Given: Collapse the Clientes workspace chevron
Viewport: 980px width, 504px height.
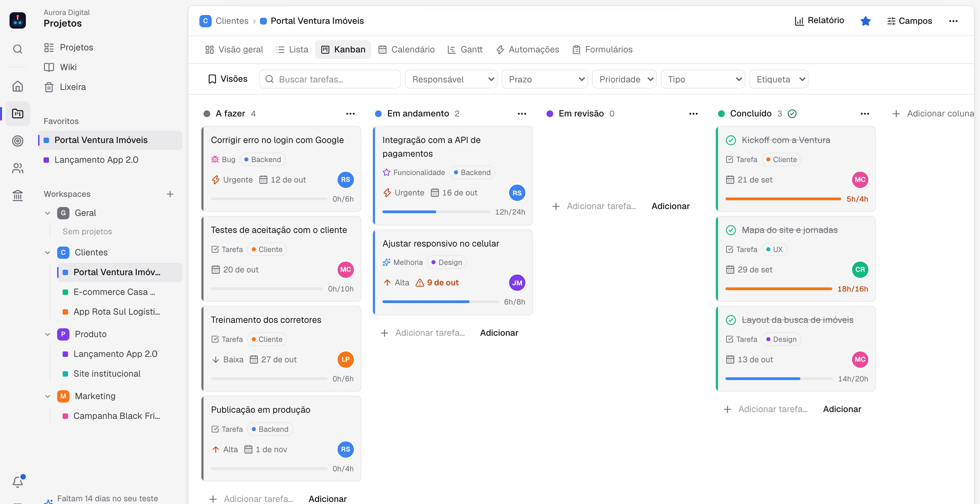Looking at the screenshot, I should [x=48, y=252].
